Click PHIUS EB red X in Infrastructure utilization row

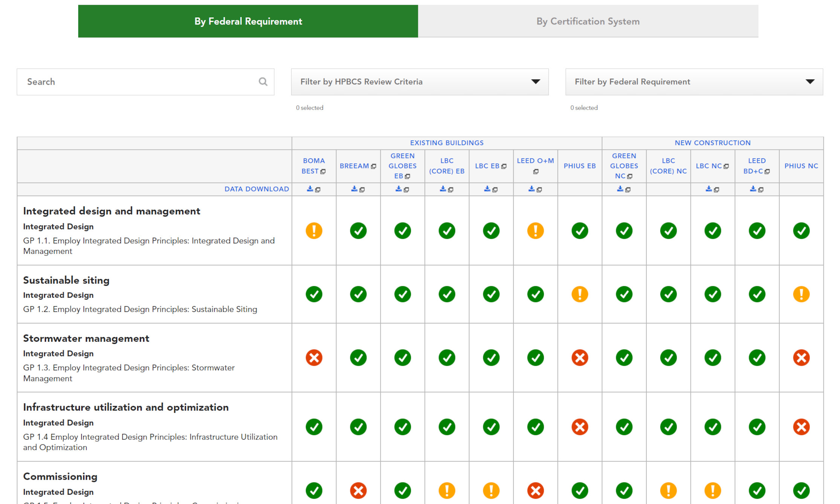tap(580, 427)
